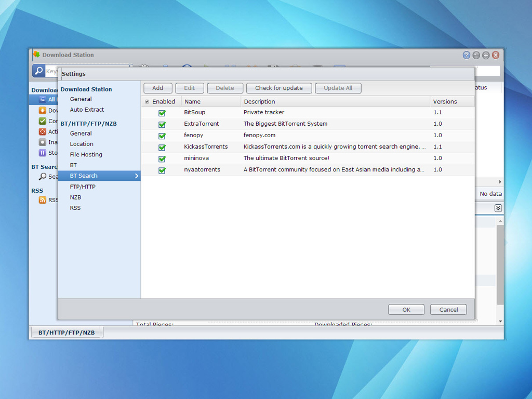Viewport: 532px width, 399px height.
Task: Select the red Active downloads icon
Action: point(43,131)
